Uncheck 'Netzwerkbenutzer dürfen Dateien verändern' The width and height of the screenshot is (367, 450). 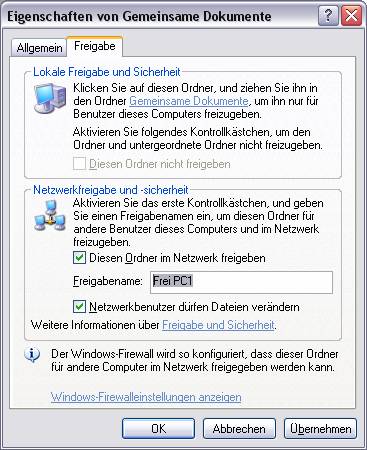coord(79,307)
